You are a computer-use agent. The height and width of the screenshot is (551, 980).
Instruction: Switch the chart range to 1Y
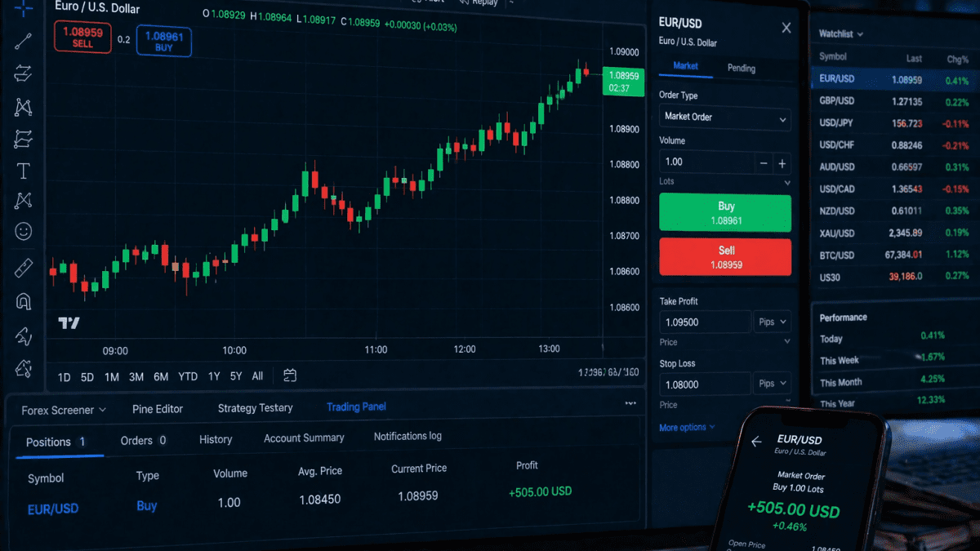coord(214,376)
